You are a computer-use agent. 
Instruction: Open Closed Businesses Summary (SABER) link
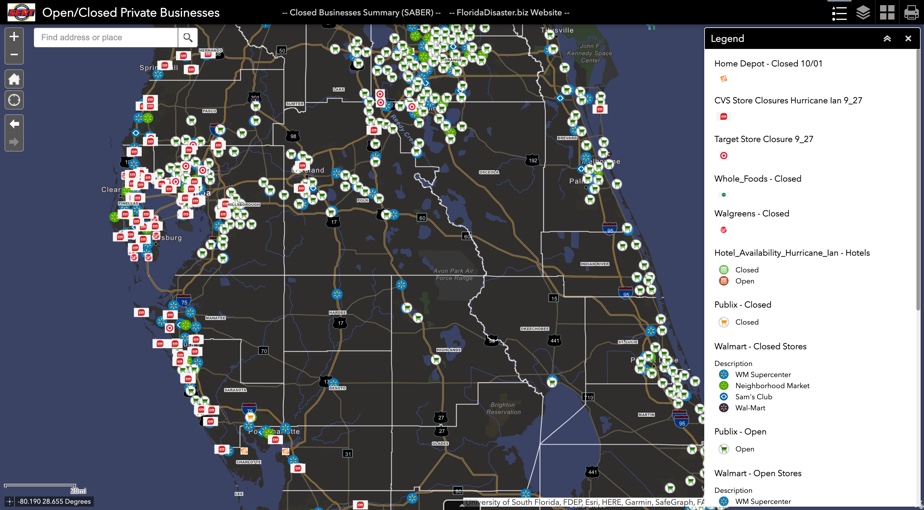362,12
